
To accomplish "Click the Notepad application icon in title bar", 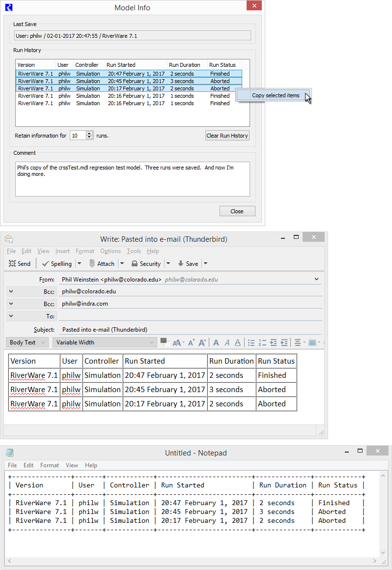I will [10, 453].
